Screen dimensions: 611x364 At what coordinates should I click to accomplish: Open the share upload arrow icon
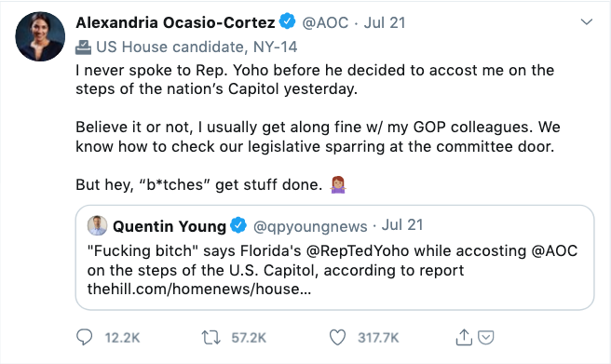[464, 337]
